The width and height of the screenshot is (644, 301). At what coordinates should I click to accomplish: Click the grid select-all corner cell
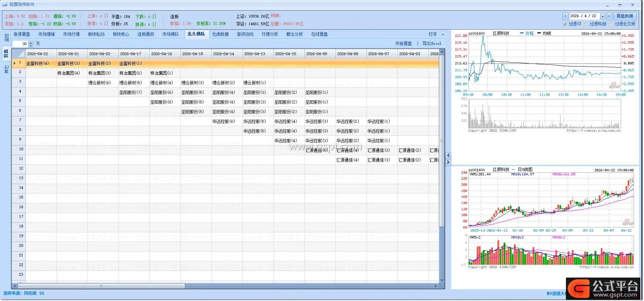(18, 54)
